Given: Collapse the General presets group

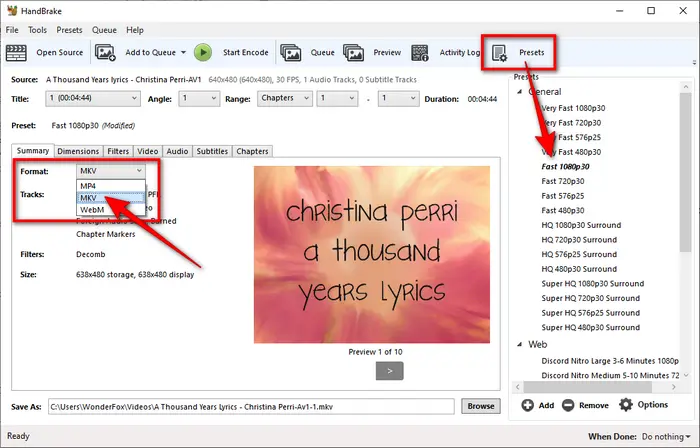Looking at the screenshot, I should click(x=519, y=92).
